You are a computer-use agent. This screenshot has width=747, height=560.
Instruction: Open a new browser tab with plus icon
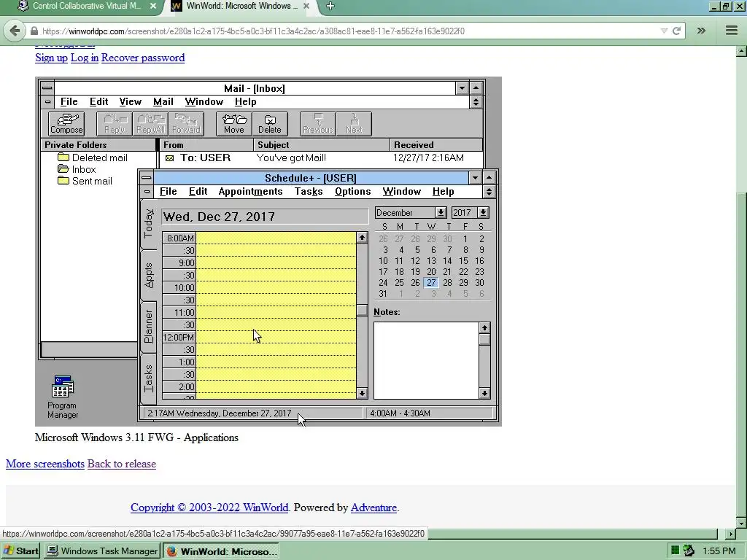click(330, 6)
